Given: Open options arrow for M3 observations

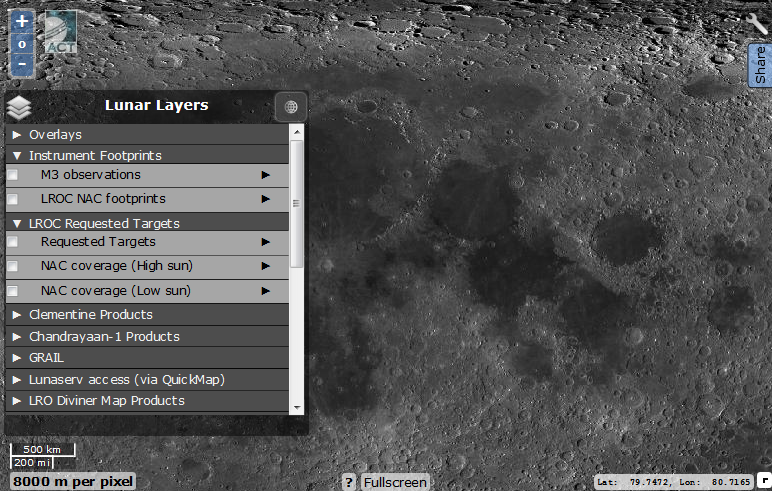Looking at the screenshot, I should (266, 175).
